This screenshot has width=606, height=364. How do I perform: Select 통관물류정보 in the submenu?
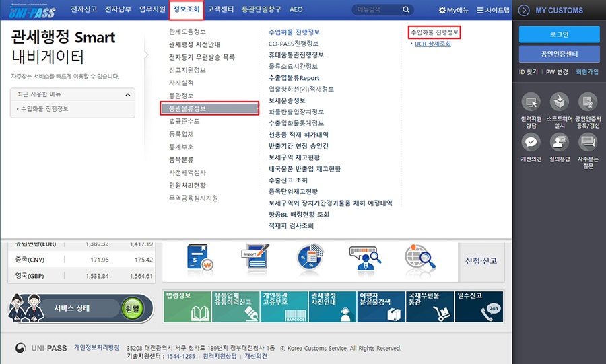pyautogui.click(x=209, y=108)
